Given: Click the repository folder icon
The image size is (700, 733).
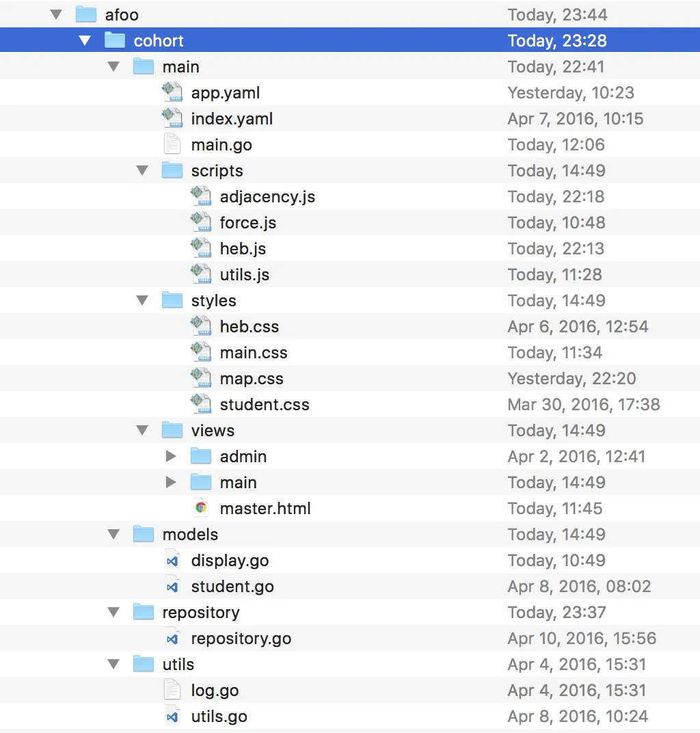Looking at the screenshot, I should [144, 612].
